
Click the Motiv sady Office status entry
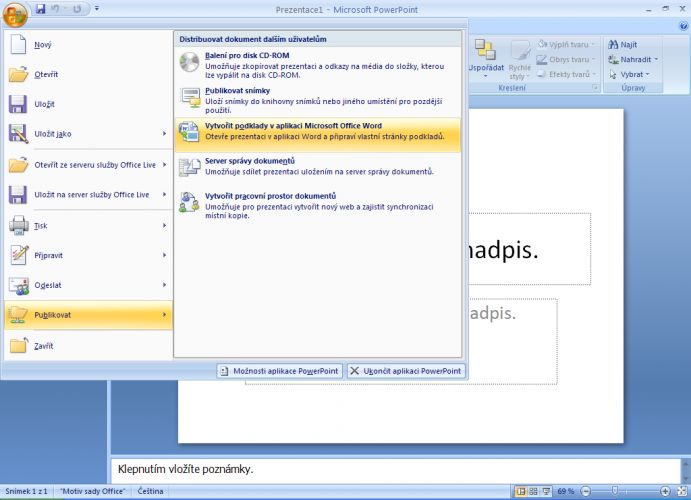(x=93, y=491)
